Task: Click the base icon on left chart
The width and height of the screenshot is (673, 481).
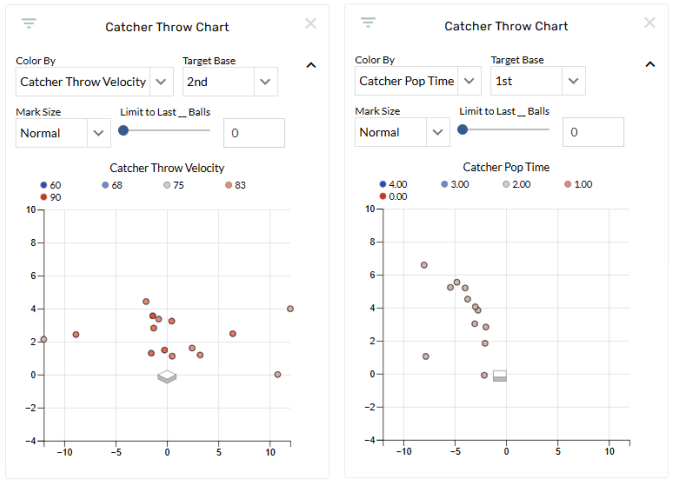Action: 167,376
